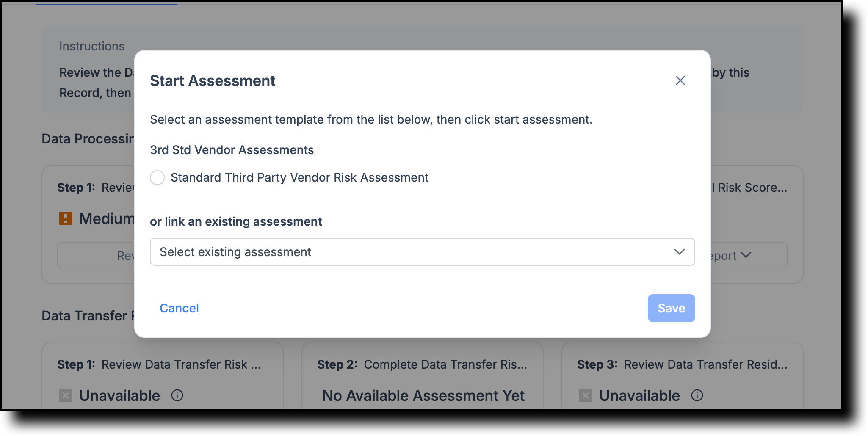The image size is (868, 436).
Task: Click the Standard Third Party Vendor Risk Assessment label
Action: point(299,177)
